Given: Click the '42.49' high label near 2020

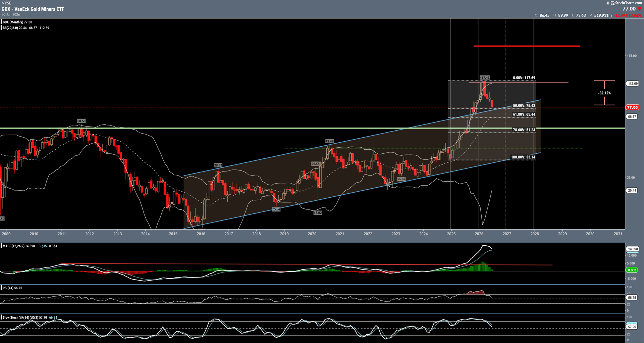Looking at the screenshot, I should pos(329,141).
